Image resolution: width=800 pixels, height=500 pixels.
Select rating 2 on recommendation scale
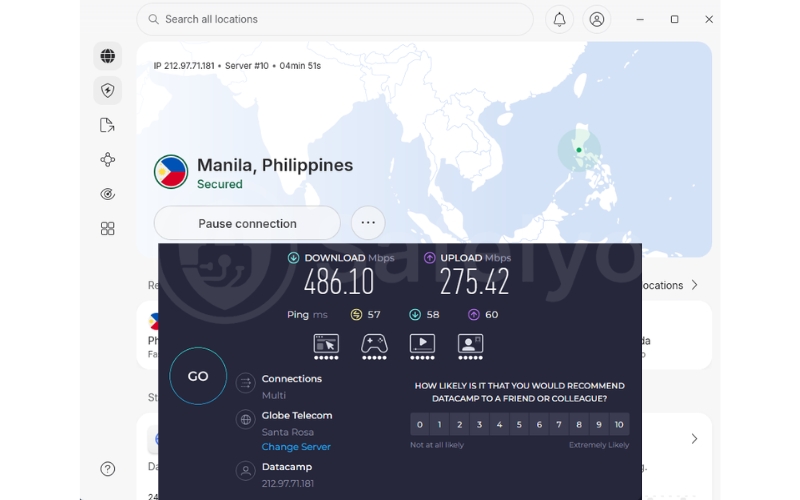(x=460, y=424)
